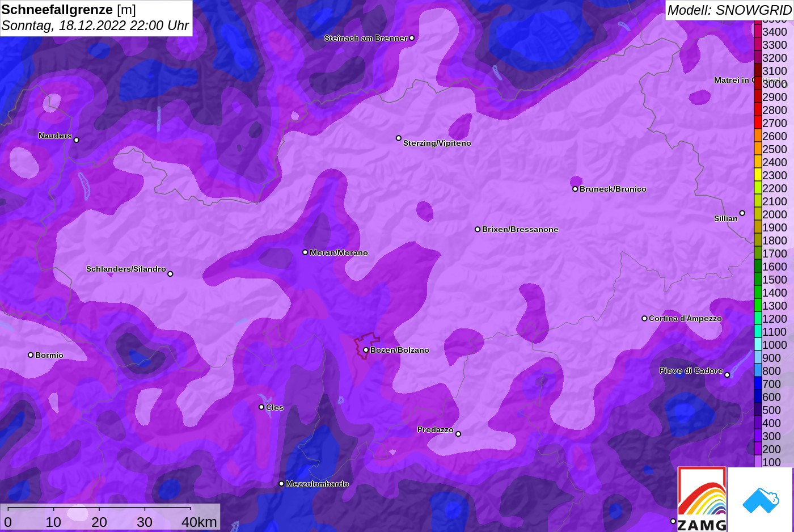Image resolution: width=794 pixels, height=532 pixels.
Task: Click the '20' scale bar label
Action: (99, 522)
